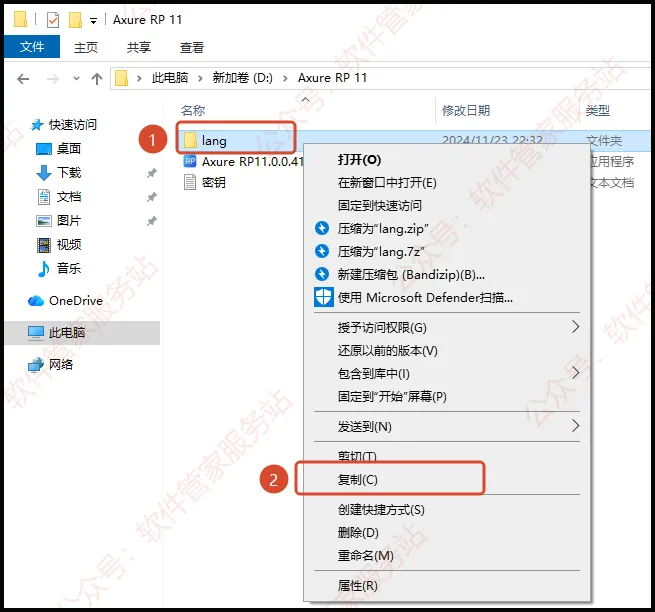Image resolution: width=655 pixels, height=612 pixels.
Task: Click the Properties checkmark icon in the title bar
Action: tap(53, 20)
